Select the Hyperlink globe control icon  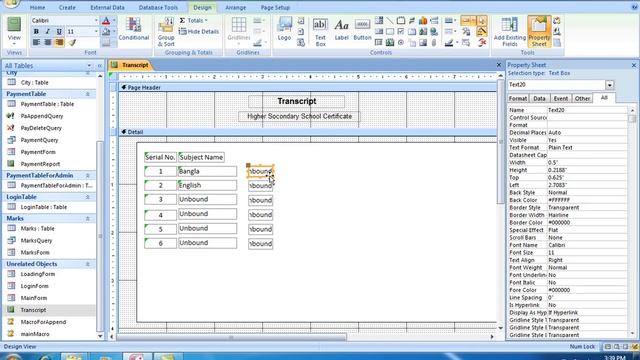coord(434,31)
